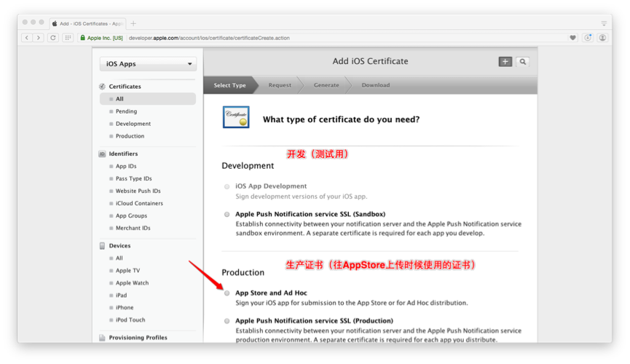The image size is (630, 364).
Task: Select the Add - iOS Certificates browser tab
Action: pos(87,24)
